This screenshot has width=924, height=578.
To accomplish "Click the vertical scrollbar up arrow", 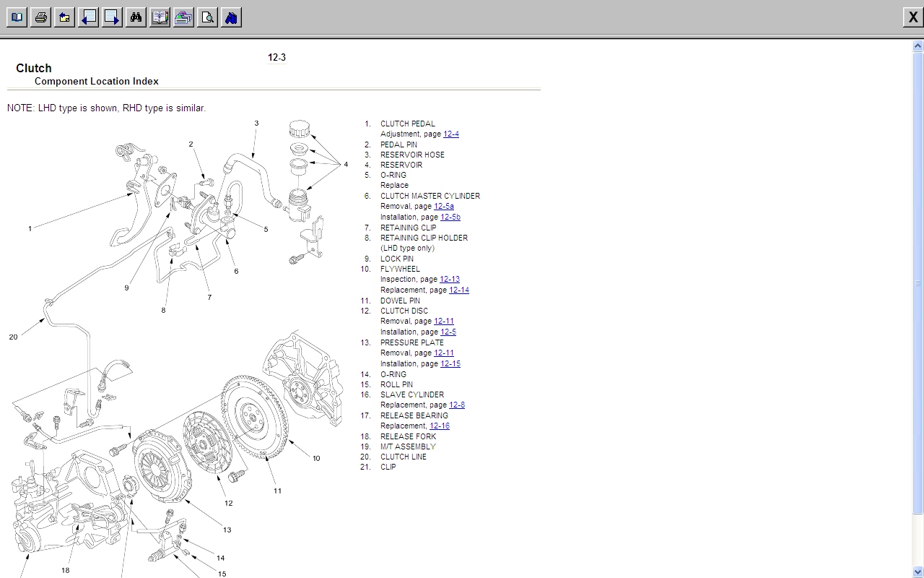I will (918, 46).
